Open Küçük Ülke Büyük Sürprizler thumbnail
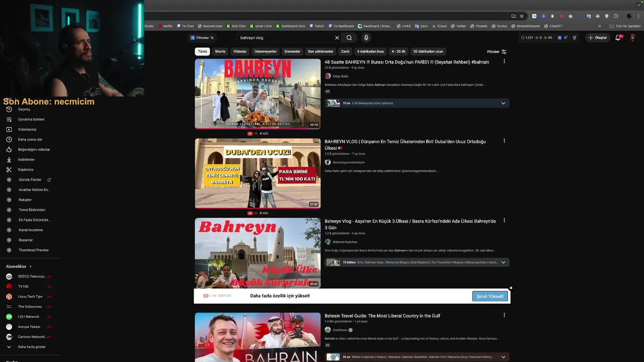 [258, 253]
